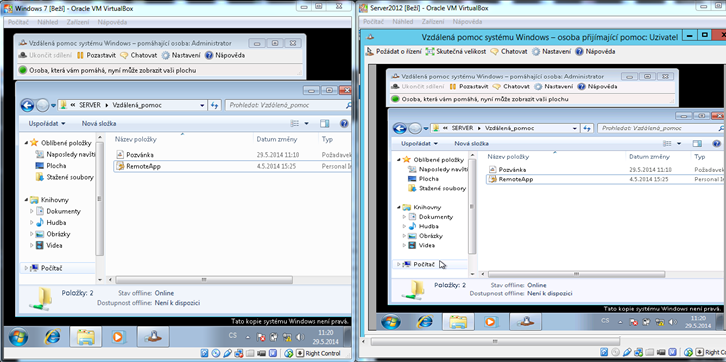Launch Internet Explorer from Windows 7 taskbar
This screenshot has width=726, height=362.
[52, 337]
